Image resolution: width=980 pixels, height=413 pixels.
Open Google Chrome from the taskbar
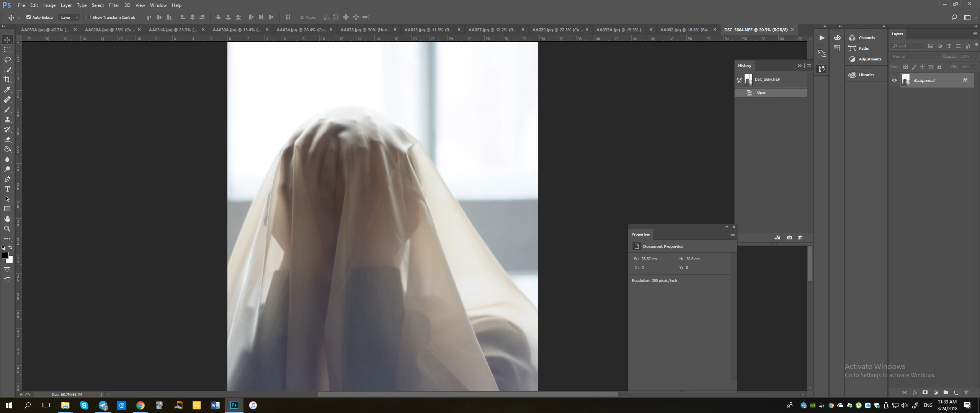pos(140,405)
